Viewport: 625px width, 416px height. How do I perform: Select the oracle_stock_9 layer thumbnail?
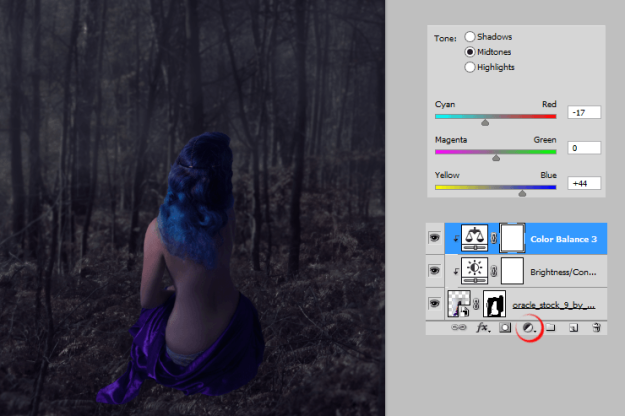click(459, 304)
